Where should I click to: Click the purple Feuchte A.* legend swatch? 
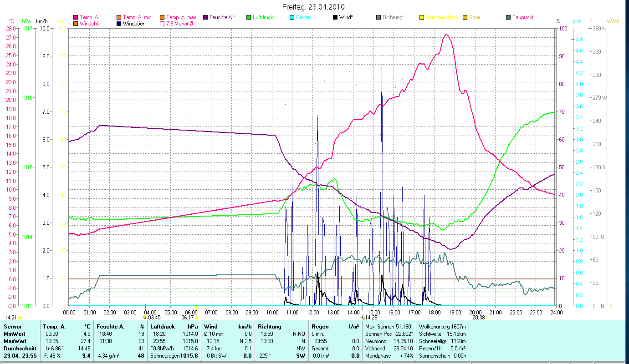coord(205,17)
